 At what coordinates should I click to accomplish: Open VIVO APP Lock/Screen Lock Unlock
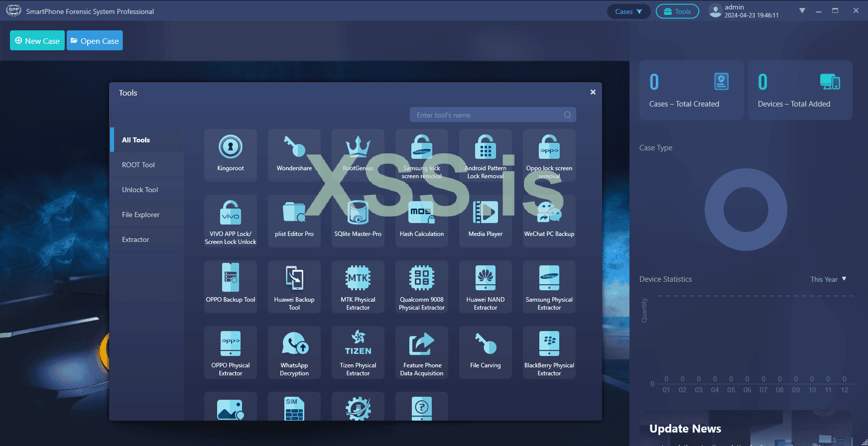[x=231, y=221]
